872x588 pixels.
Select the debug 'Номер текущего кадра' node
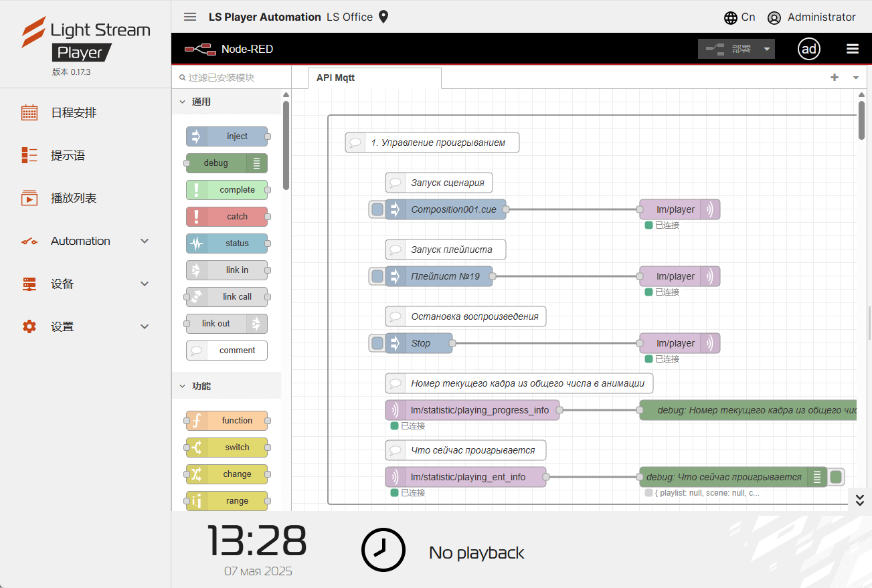pos(748,410)
